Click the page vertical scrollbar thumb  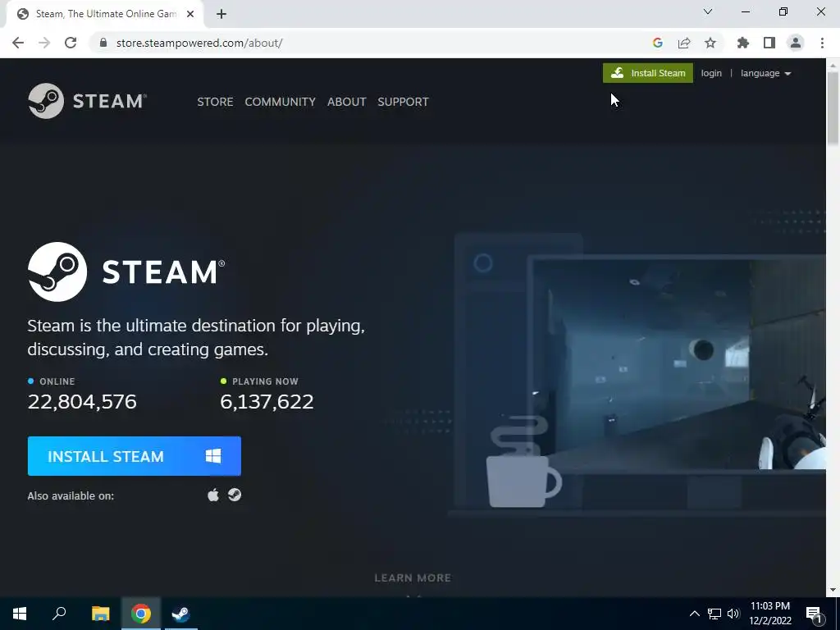point(833,107)
